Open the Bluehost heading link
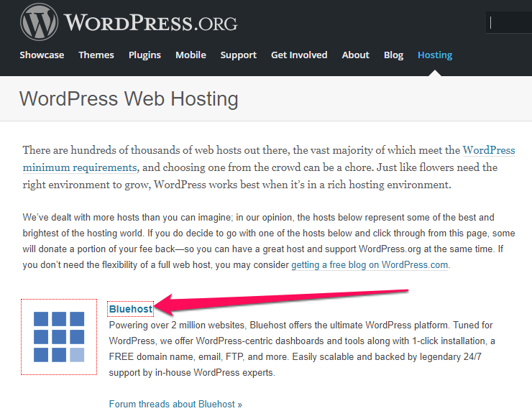 click(131, 309)
